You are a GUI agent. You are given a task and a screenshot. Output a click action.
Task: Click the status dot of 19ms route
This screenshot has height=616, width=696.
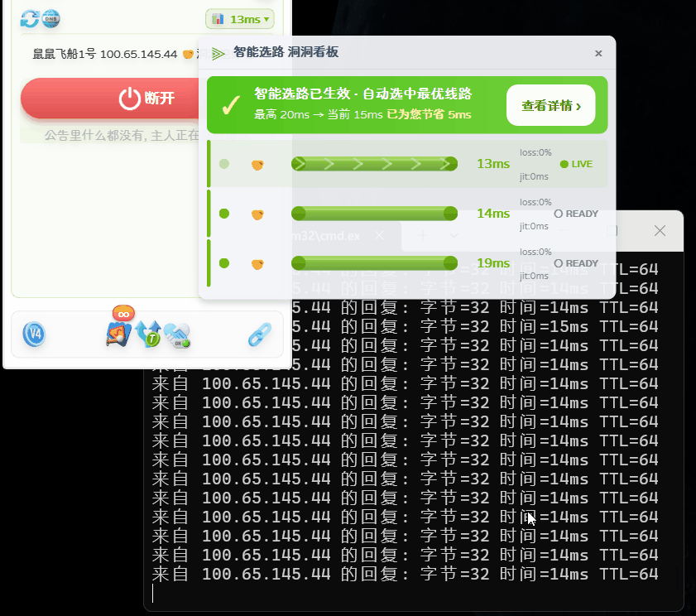pyautogui.click(x=224, y=263)
